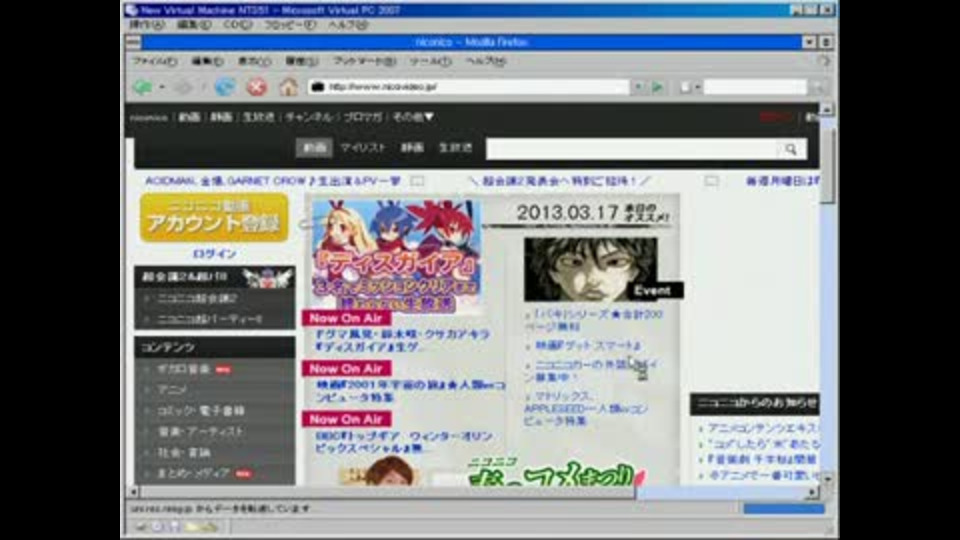Click the Virtual PC title bar icon
This screenshot has width=960, height=540.
[131, 10]
